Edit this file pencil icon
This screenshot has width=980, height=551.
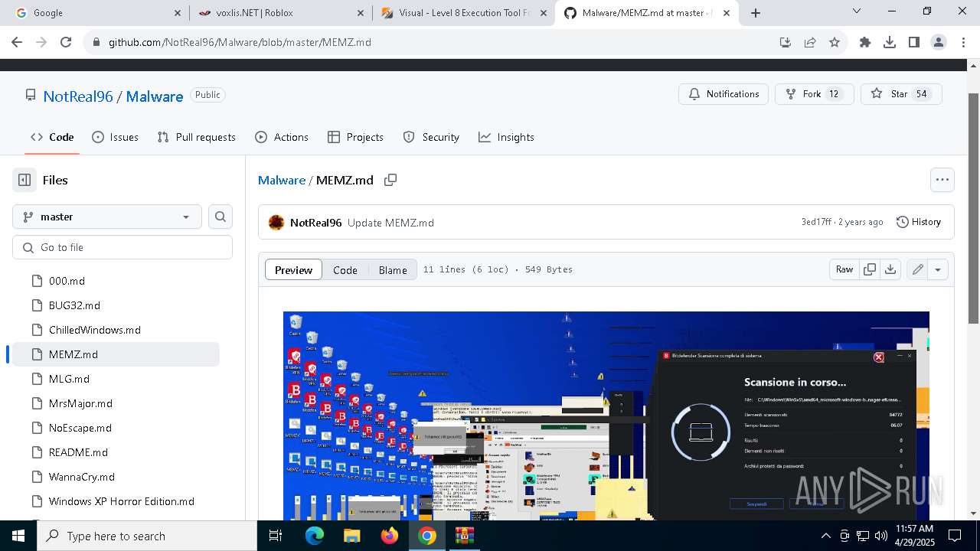coord(917,269)
